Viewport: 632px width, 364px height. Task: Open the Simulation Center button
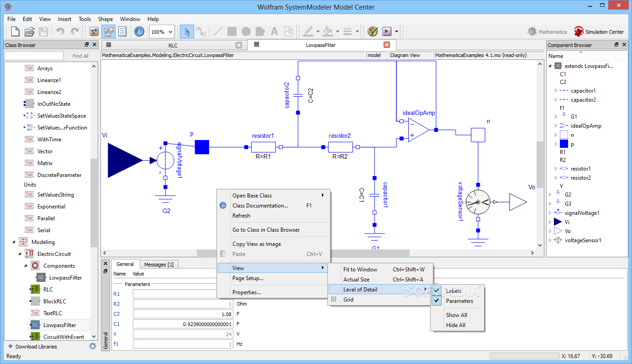coord(599,31)
